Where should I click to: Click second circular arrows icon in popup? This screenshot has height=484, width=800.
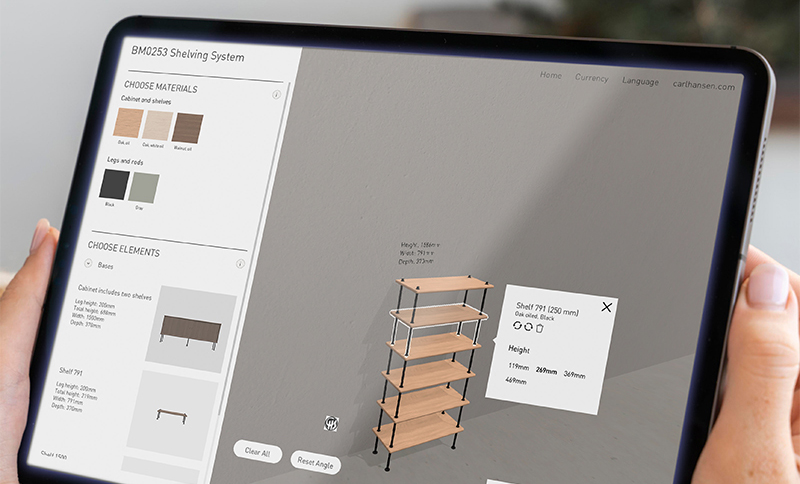(529, 326)
